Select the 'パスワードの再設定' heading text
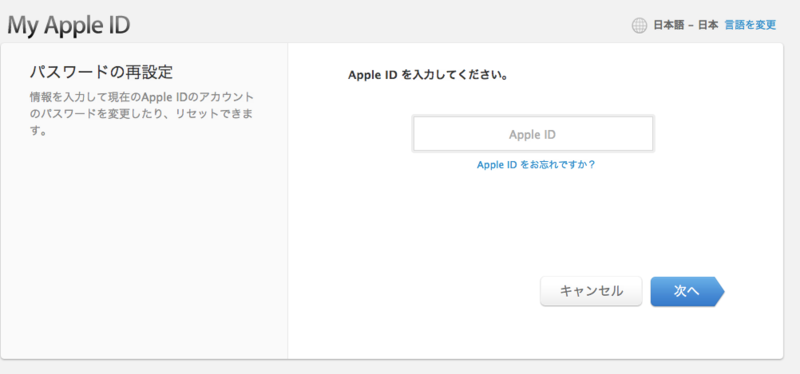The width and height of the screenshot is (800, 374). 101,72
